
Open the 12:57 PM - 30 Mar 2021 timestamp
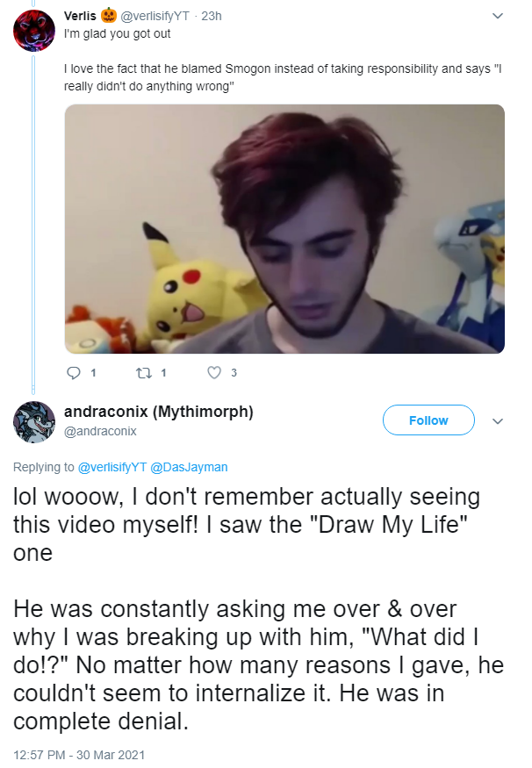pyautogui.click(x=79, y=755)
